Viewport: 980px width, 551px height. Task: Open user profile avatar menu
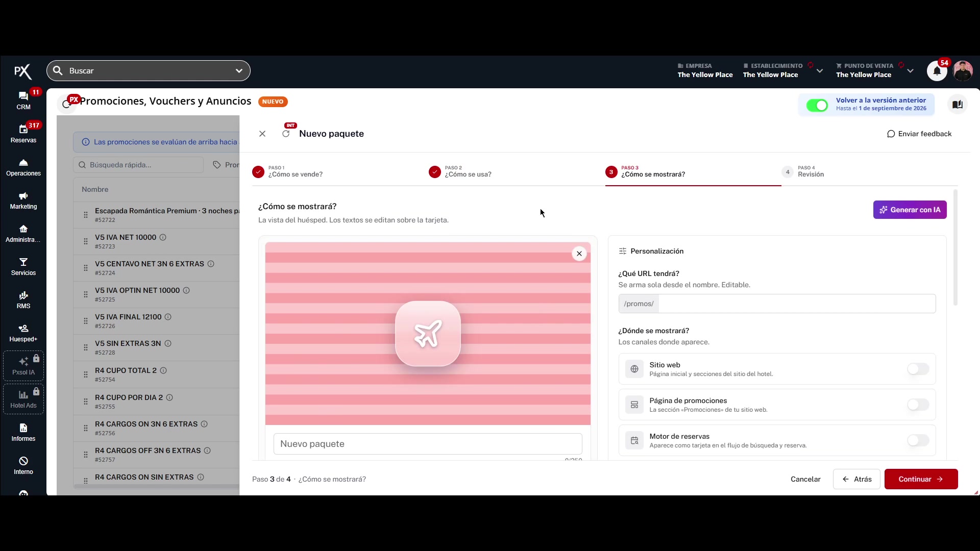point(963,71)
